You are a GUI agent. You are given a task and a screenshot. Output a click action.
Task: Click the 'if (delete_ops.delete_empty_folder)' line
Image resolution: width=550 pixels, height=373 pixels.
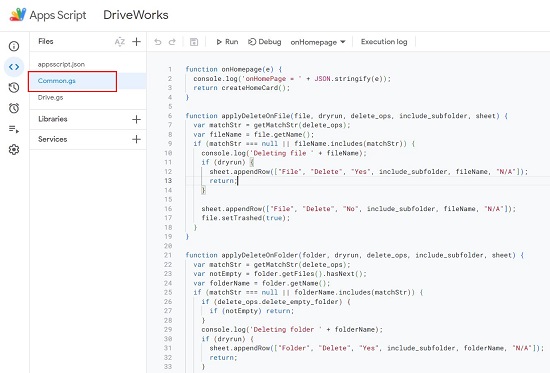coord(276,302)
